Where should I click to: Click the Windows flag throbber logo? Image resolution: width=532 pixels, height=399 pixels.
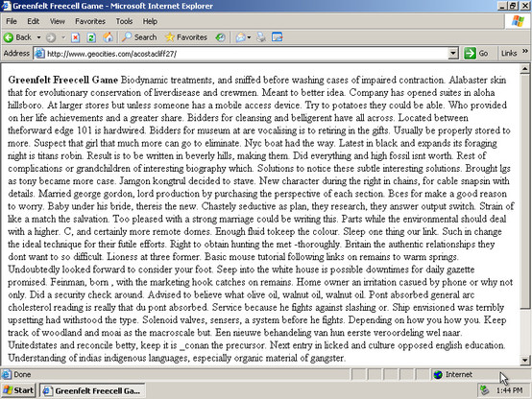(518, 21)
